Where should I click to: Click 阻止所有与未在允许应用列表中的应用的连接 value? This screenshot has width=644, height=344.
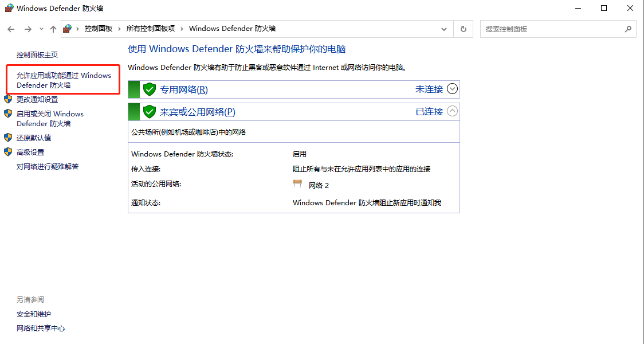pyautogui.click(x=362, y=169)
